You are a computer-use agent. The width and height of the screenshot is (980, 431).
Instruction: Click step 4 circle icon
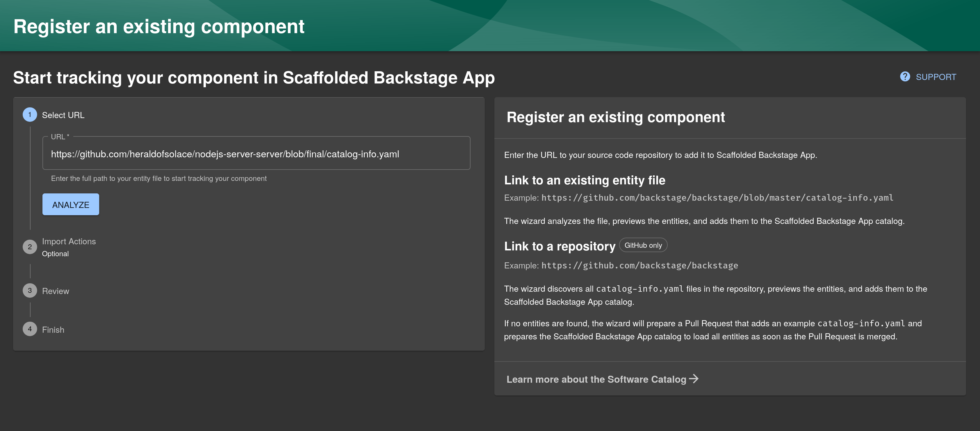point(30,329)
